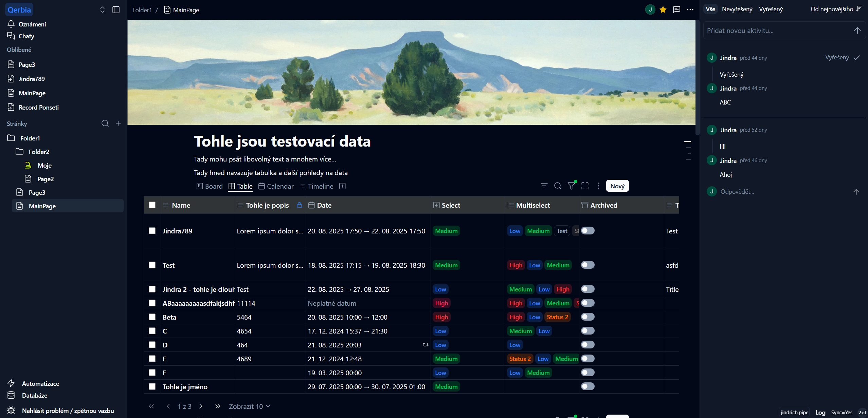Open the filter funnel icon

pyautogui.click(x=572, y=186)
